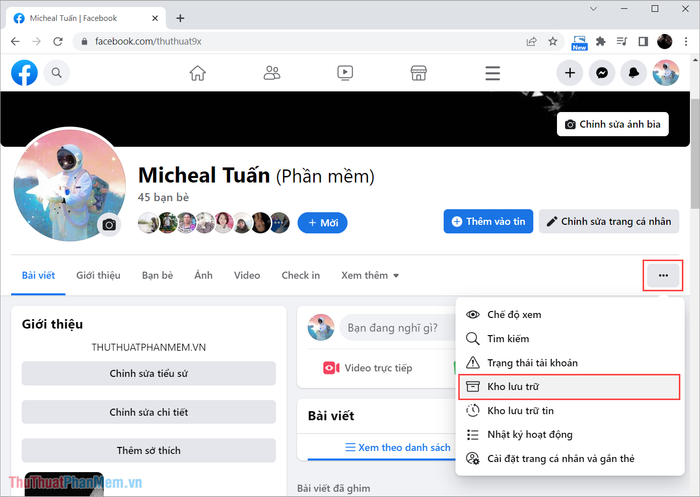Click the friend avatars row
The width and height of the screenshot is (700, 497).
[x=214, y=222]
